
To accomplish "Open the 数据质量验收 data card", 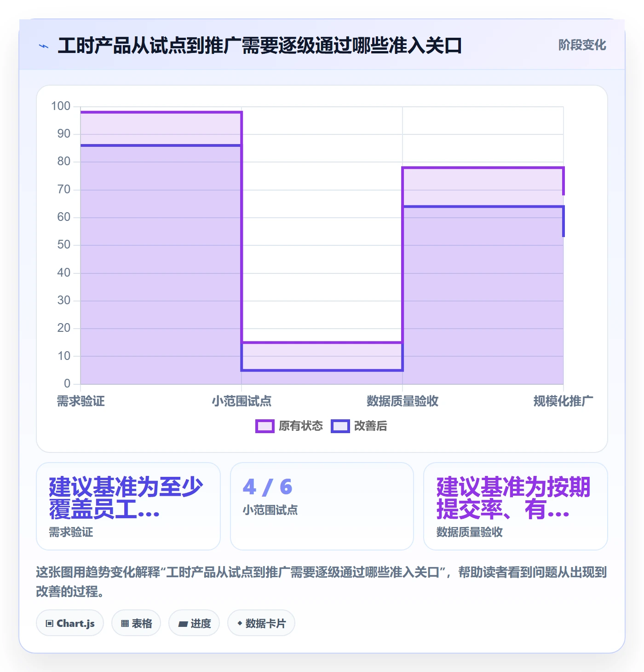I will pyautogui.click(x=516, y=506).
